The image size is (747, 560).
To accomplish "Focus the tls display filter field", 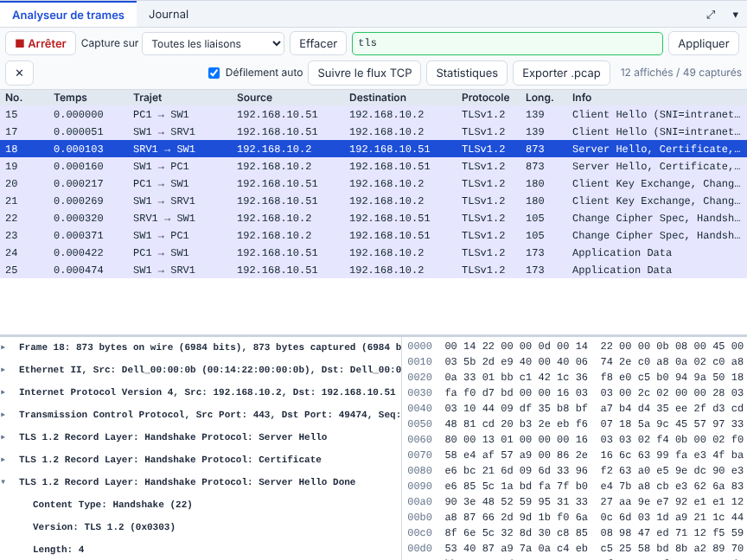I will pos(508,44).
